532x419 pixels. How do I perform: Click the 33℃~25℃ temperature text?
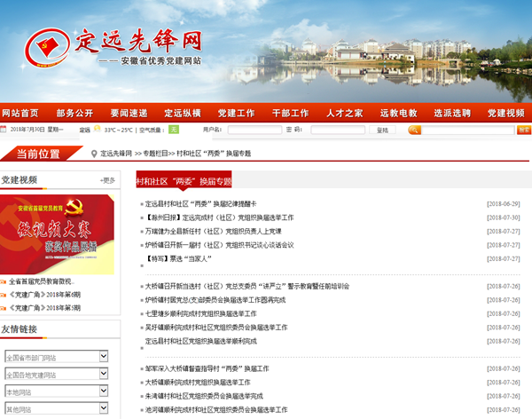click(119, 130)
